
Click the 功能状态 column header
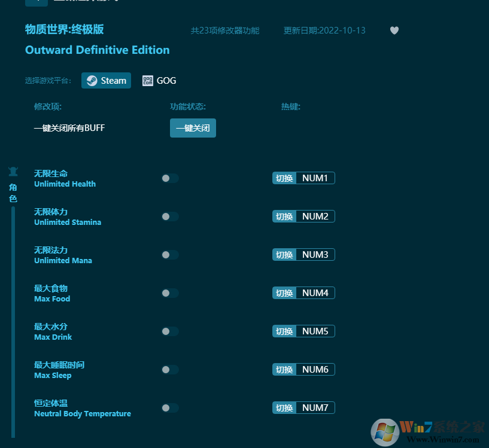pos(188,106)
